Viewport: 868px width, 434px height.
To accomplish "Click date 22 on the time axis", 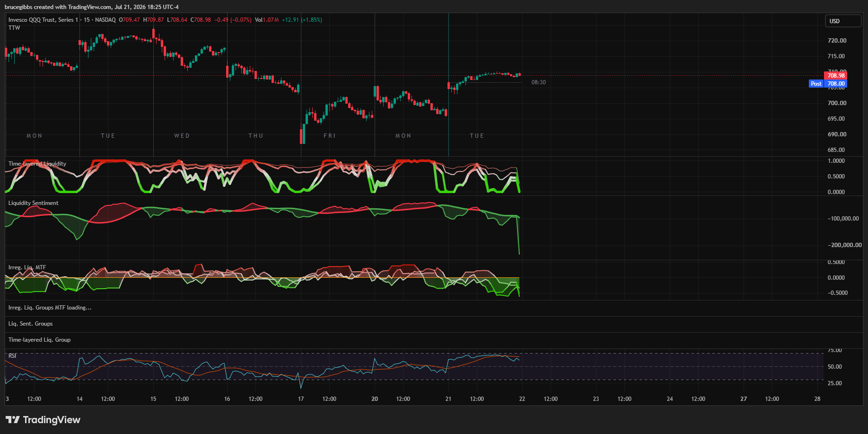I will 522,399.
